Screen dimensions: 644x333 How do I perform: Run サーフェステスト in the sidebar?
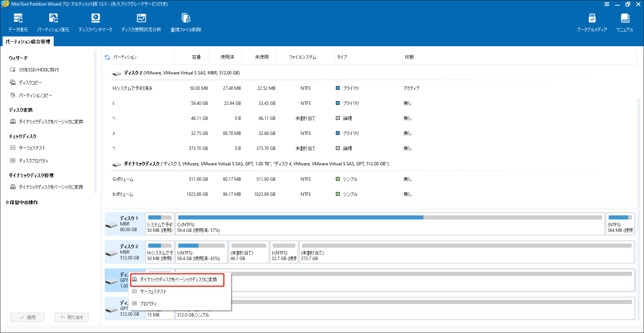(x=28, y=148)
